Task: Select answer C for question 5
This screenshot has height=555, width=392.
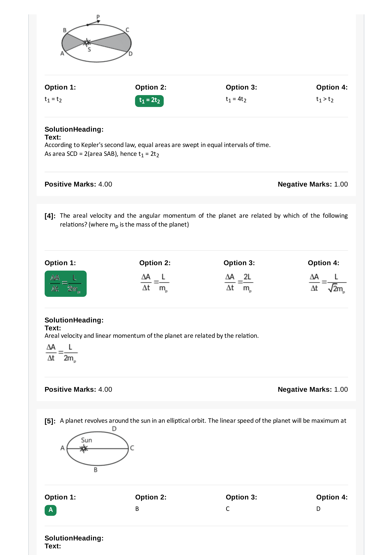Action: click(x=228, y=509)
